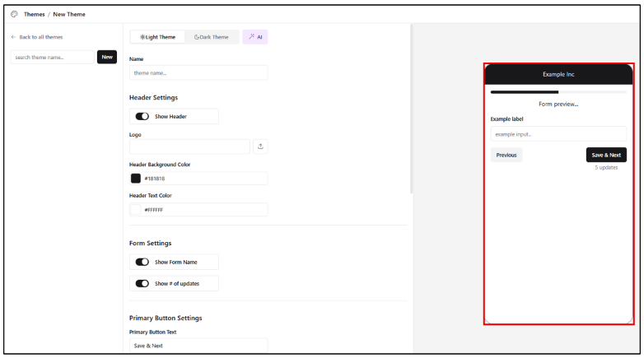Click the search theme name field
The height and width of the screenshot is (358, 644).
click(53, 57)
